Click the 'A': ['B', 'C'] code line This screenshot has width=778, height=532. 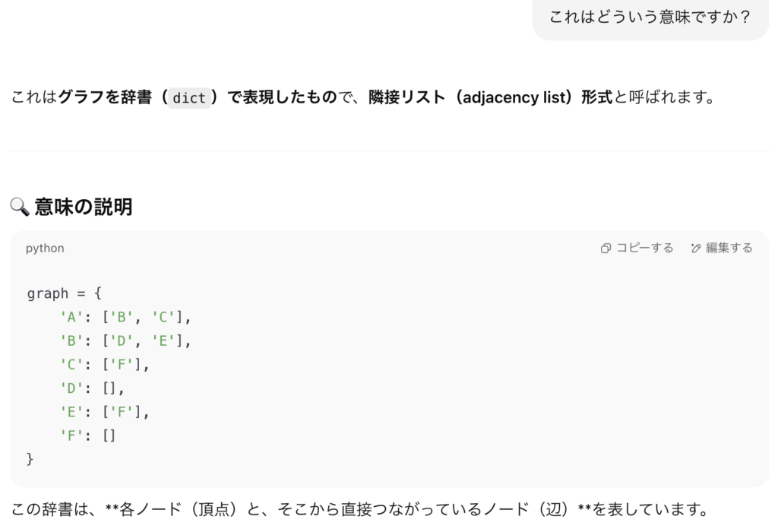125,317
